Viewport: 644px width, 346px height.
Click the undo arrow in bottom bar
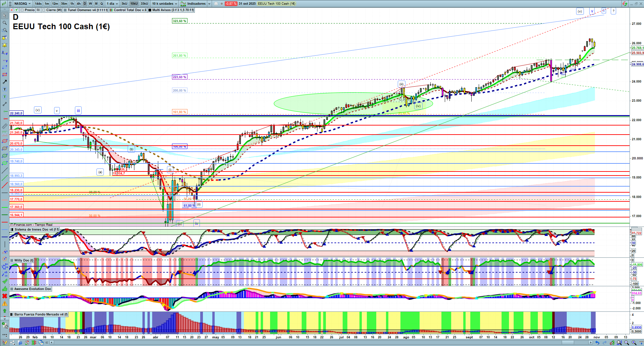click(597, 343)
